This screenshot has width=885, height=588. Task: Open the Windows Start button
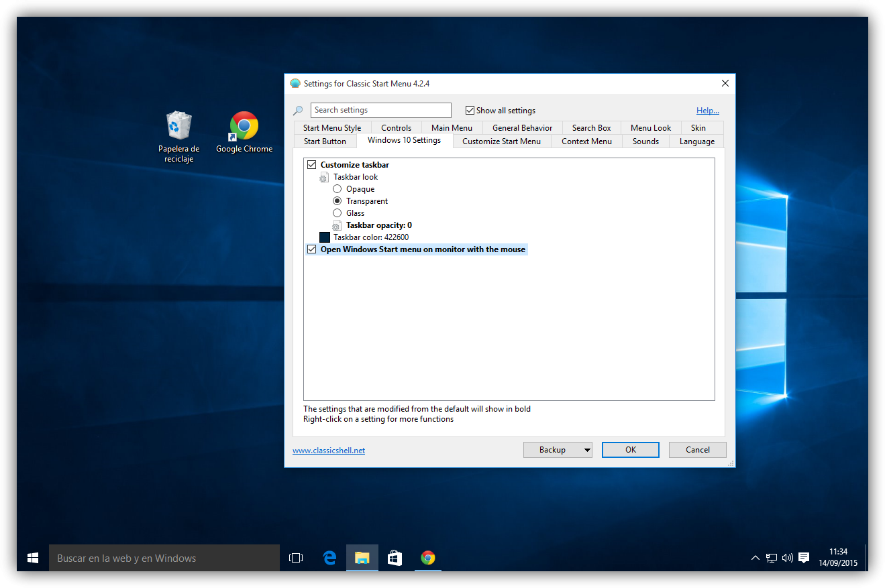(x=33, y=558)
